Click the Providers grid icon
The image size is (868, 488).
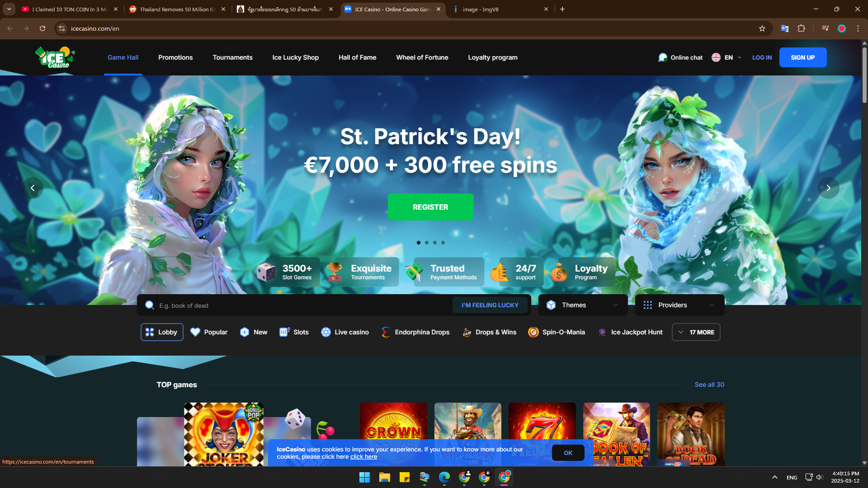click(648, 305)
